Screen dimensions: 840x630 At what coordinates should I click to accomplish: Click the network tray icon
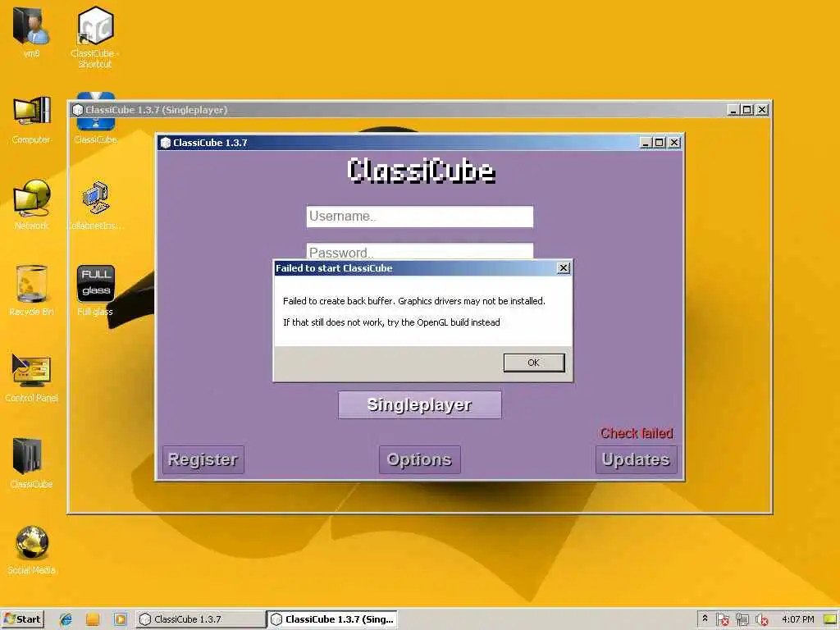point(742,619)
